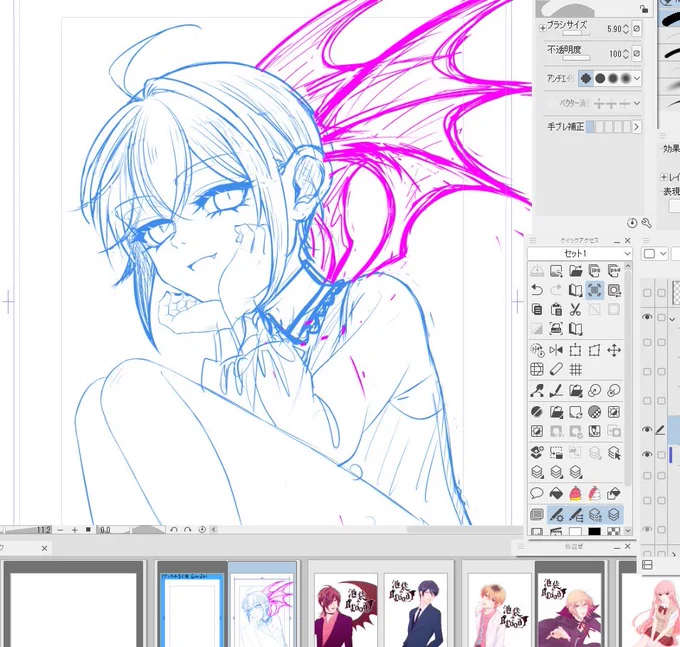
Task: Click the fill bucket icon in Quick Access
Action: click(556, 493)
